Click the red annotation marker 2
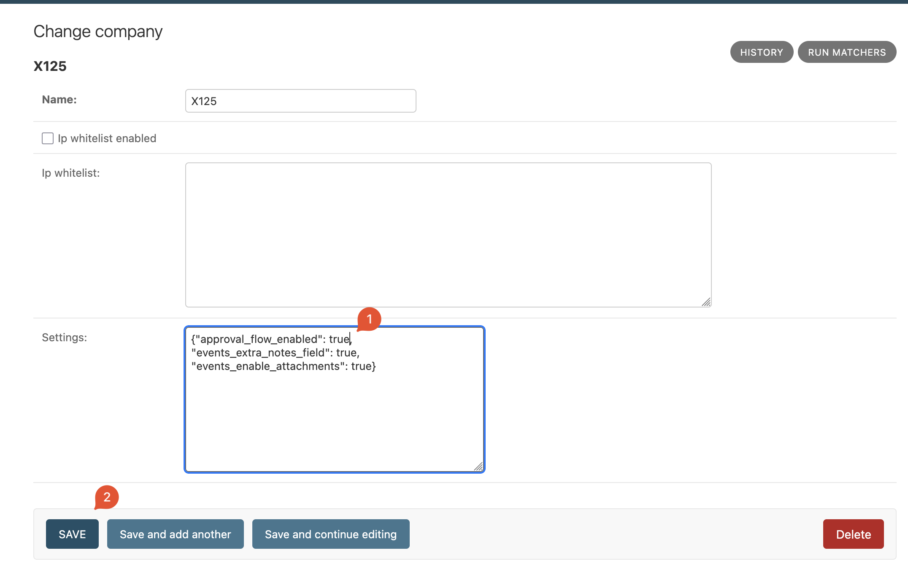The image size is (908, 588). point(107,497)
